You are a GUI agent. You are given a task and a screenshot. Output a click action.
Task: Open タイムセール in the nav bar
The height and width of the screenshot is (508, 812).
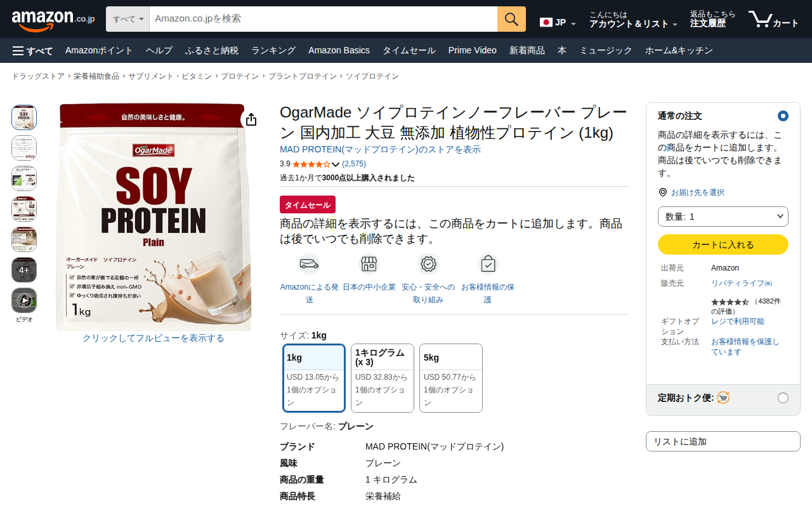tap(409, 51)
